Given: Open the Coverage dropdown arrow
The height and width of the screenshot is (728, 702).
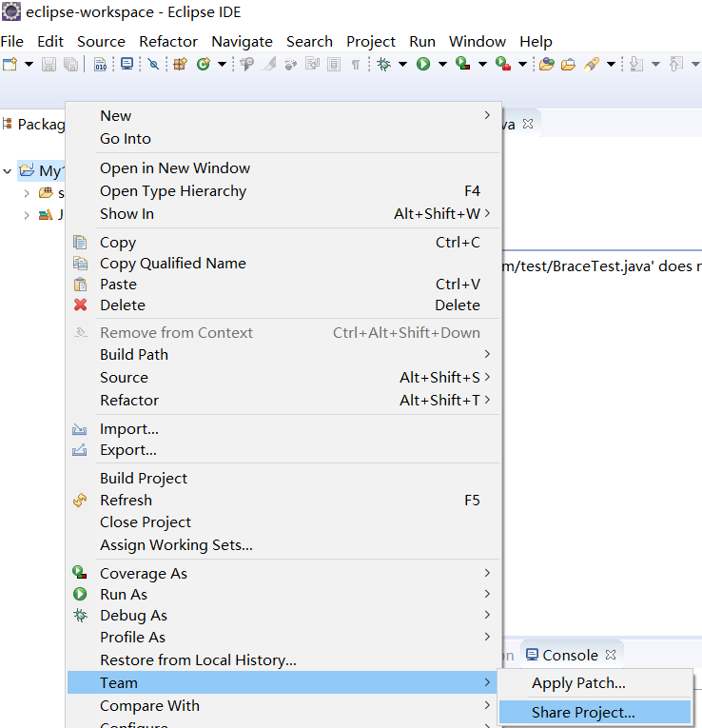Looking at the screenshot, I should [x=482, y=64].
